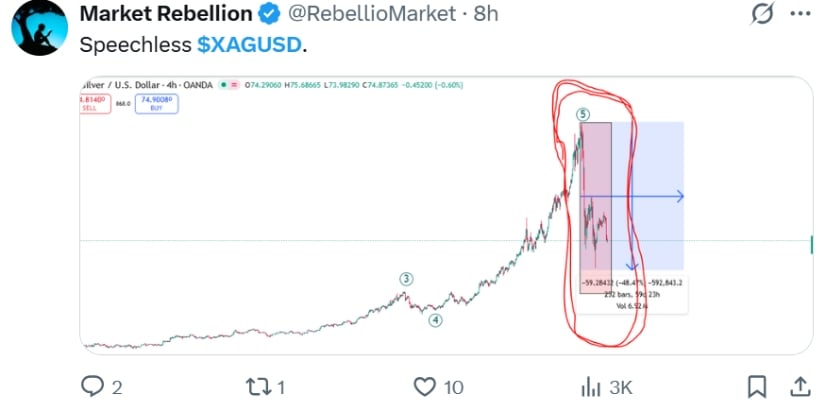
Task: Open the $XAGUSD cashtag link
Action: pyautogui.click(x=250, y=46)
